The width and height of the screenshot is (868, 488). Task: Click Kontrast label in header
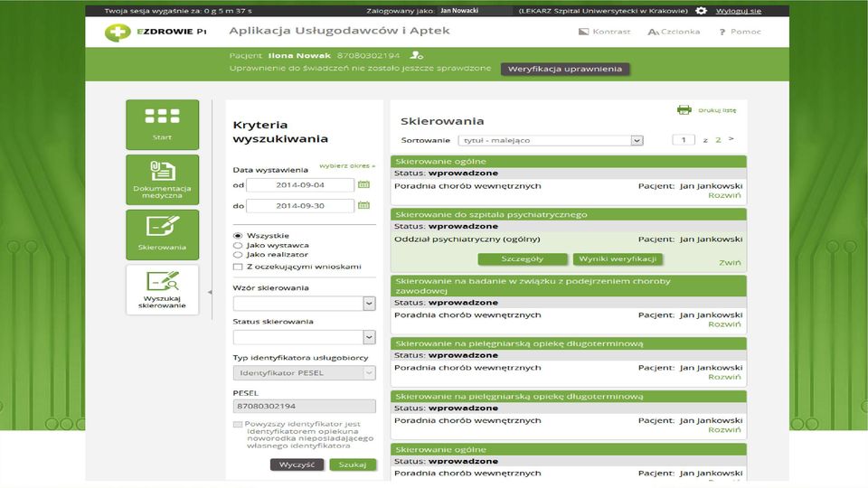611,32
